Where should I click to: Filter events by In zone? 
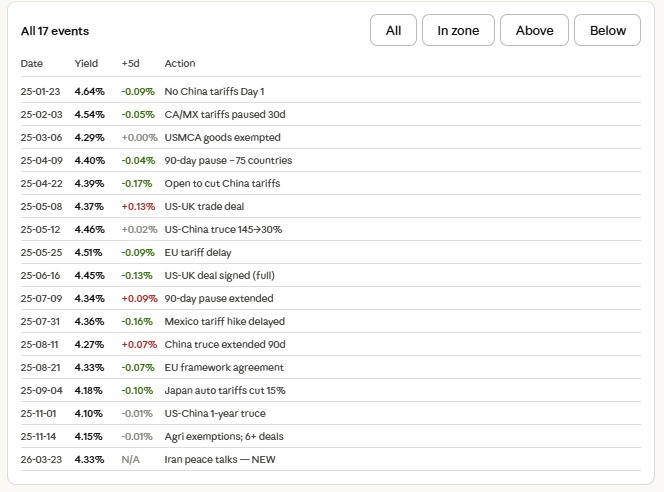(458, 31)
